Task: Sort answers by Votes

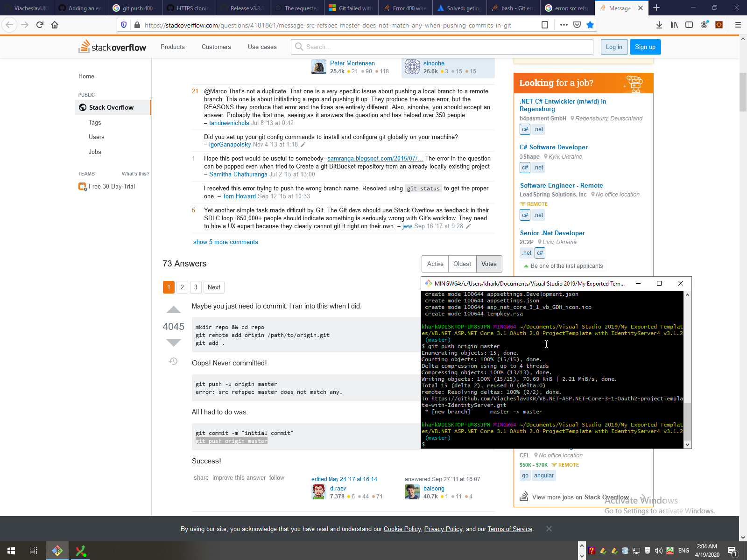Action: coord(489,264)
